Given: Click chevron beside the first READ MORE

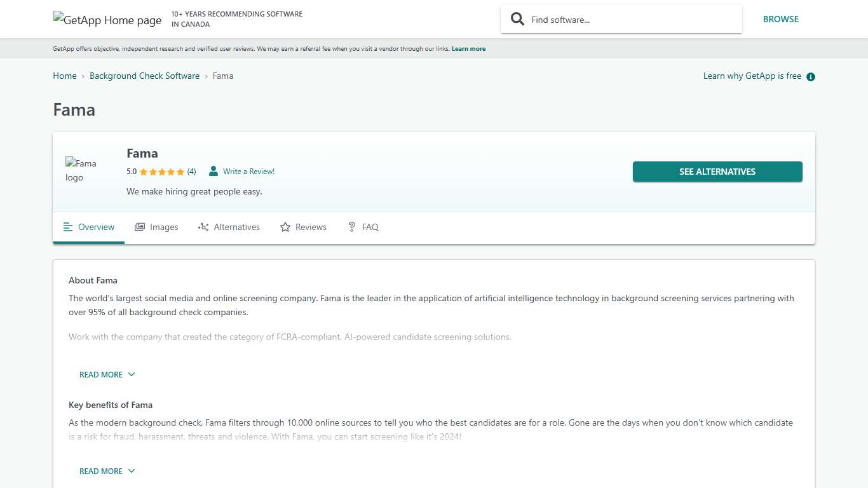Looking at the screenshot, I should (x=132, y=374).
